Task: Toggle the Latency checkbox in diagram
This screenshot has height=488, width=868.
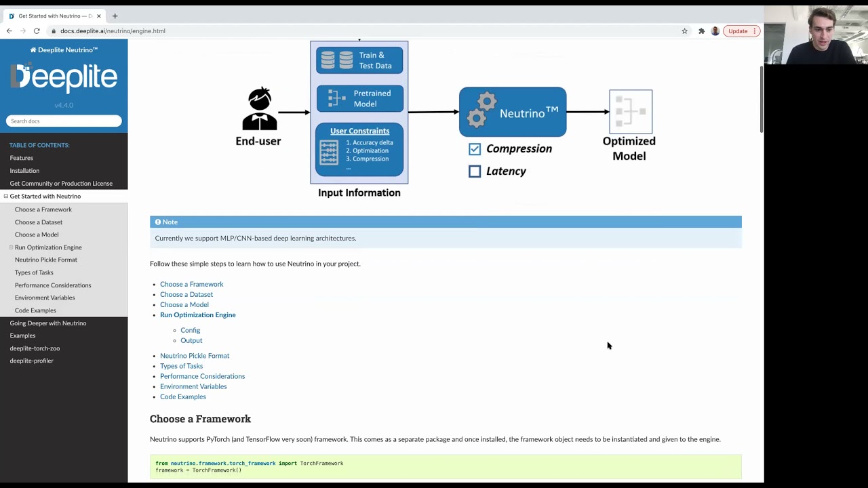Action: [475, 171]
